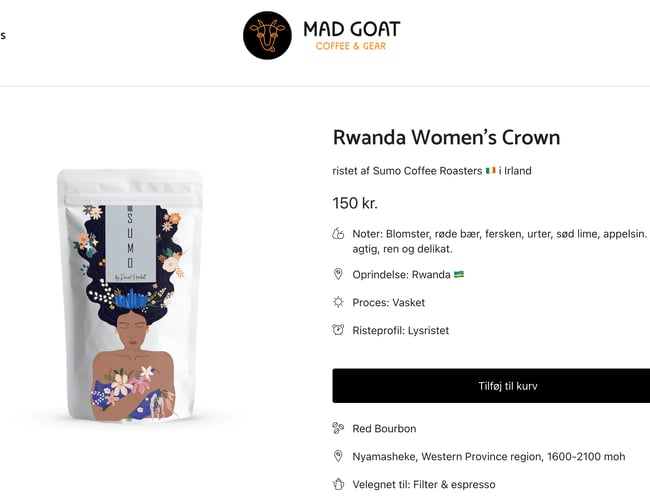
Task: Click the alarm clock icon by Risteprofil
Action: tap(338, 330)
